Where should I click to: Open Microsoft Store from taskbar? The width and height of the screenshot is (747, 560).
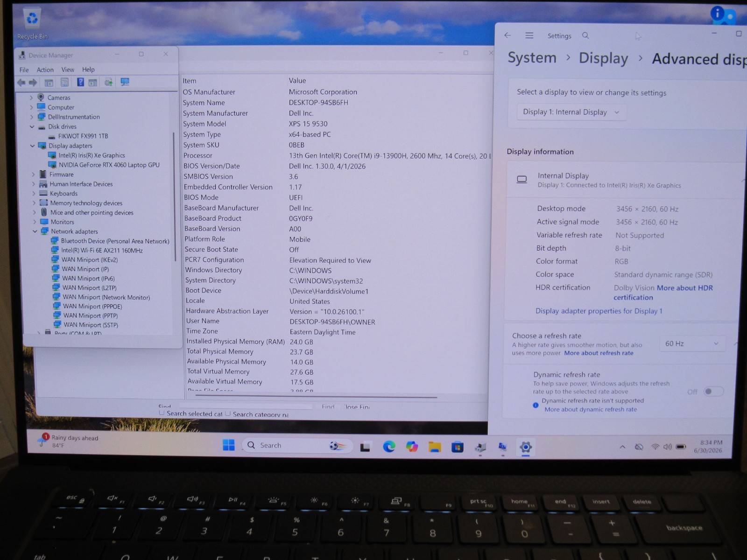click(x=458, y=447)
